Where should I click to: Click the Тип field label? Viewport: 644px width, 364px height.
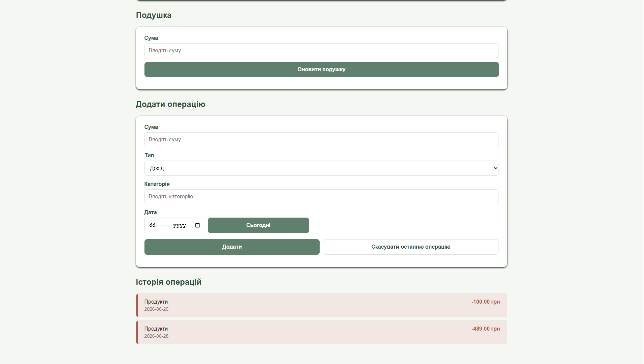pyautogui.click(x=149, y=156)
